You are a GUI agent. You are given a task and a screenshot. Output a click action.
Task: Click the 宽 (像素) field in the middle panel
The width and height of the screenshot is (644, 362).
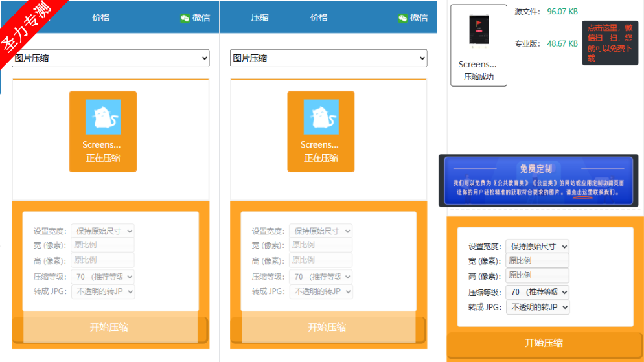(321, 245)
